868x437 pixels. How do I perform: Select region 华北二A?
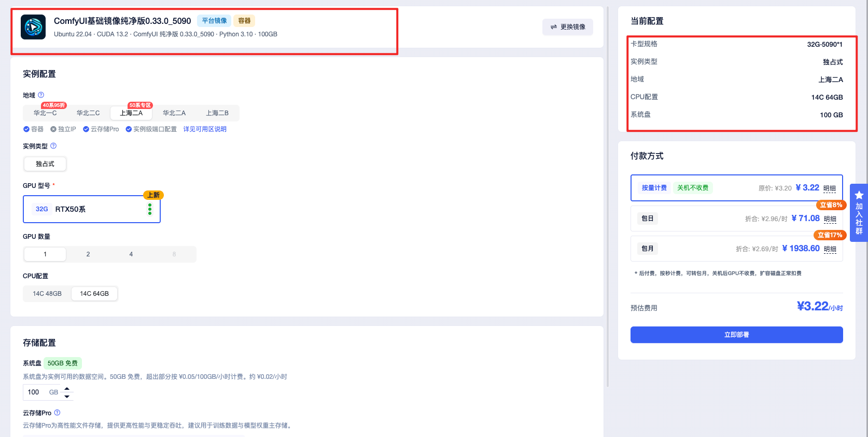click(x=174, y=113)
